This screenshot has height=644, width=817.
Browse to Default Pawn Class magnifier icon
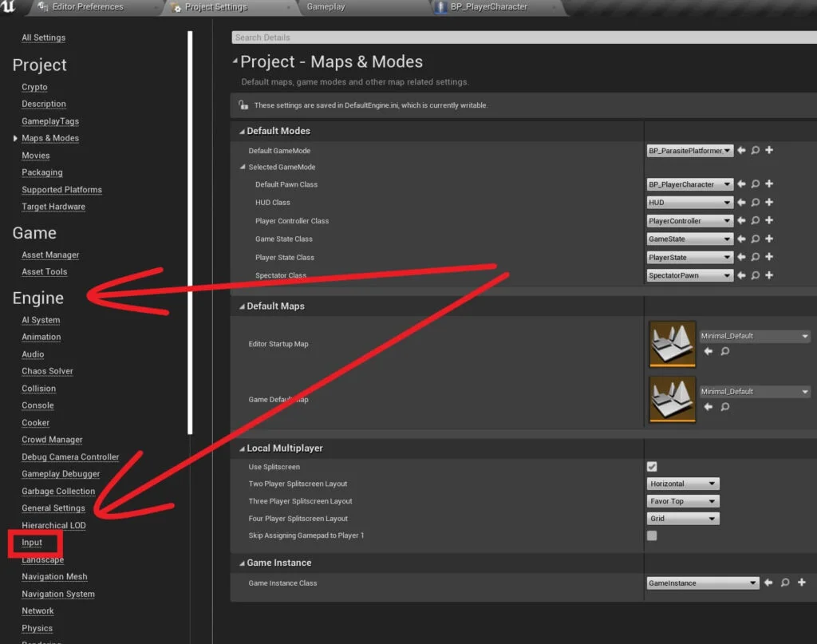click(755, 184)
